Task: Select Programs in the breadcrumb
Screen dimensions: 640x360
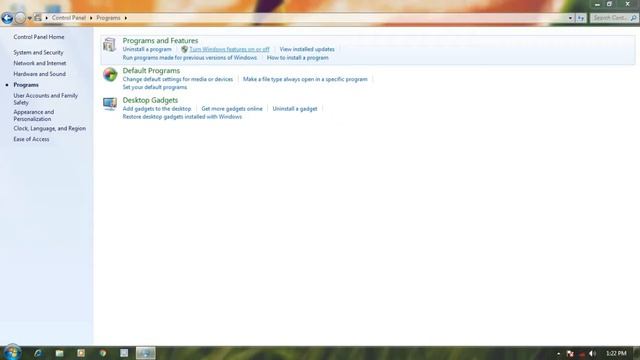Action: click(108, 18)
